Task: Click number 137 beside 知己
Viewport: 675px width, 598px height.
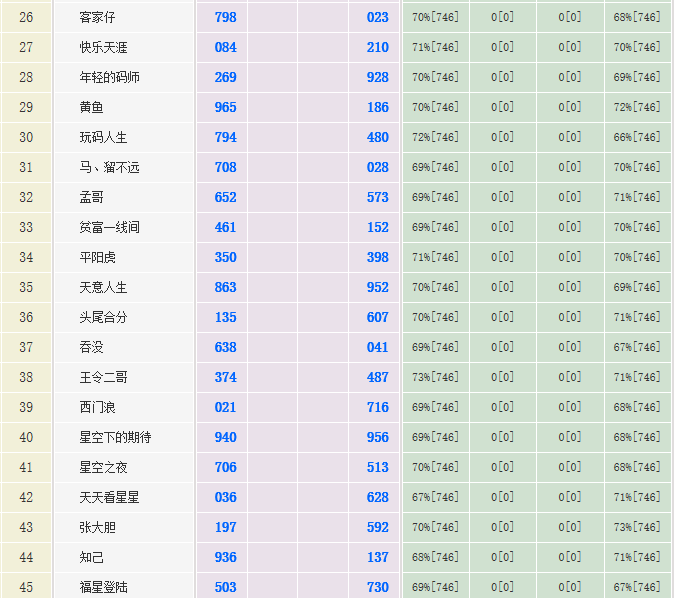Action: (x=378, y=557)
